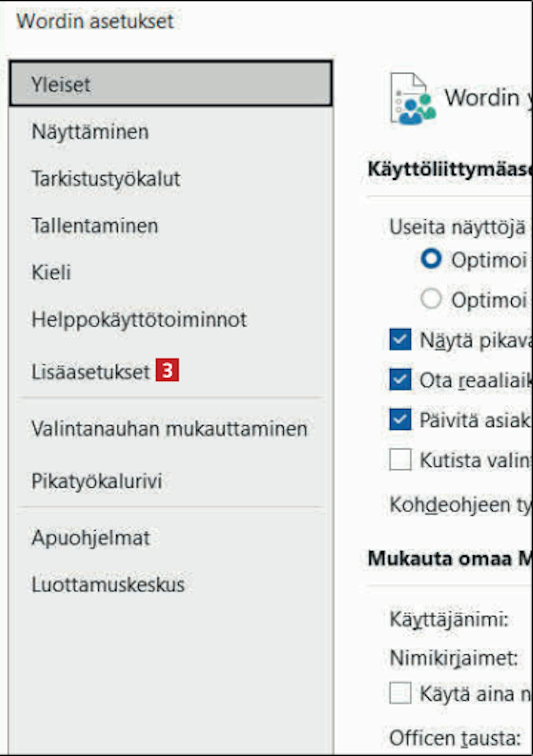Uncheck the Näytä pikavalikoima checkbox
This screenshot has height=756, width=533.
pos(400,339)
